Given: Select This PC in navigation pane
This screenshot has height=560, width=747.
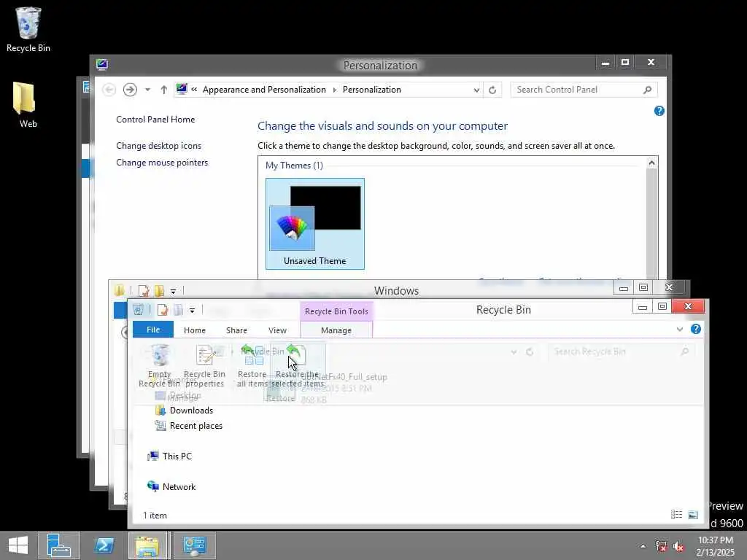Looking at the screenshot, I should pos(170,456).
